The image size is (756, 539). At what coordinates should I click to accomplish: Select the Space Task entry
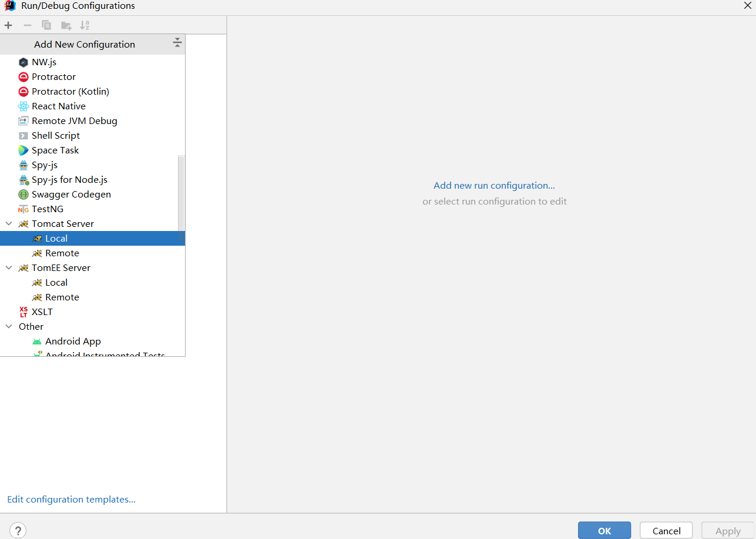(92, 150)
